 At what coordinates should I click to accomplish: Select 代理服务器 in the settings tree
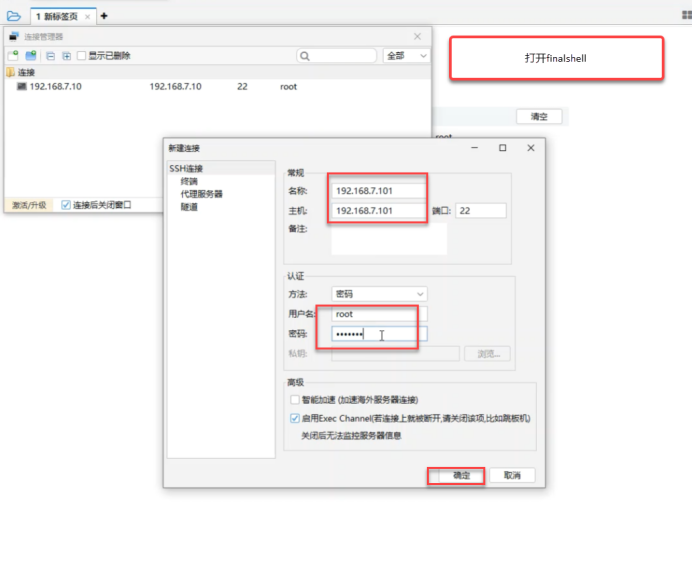point(201,194)
